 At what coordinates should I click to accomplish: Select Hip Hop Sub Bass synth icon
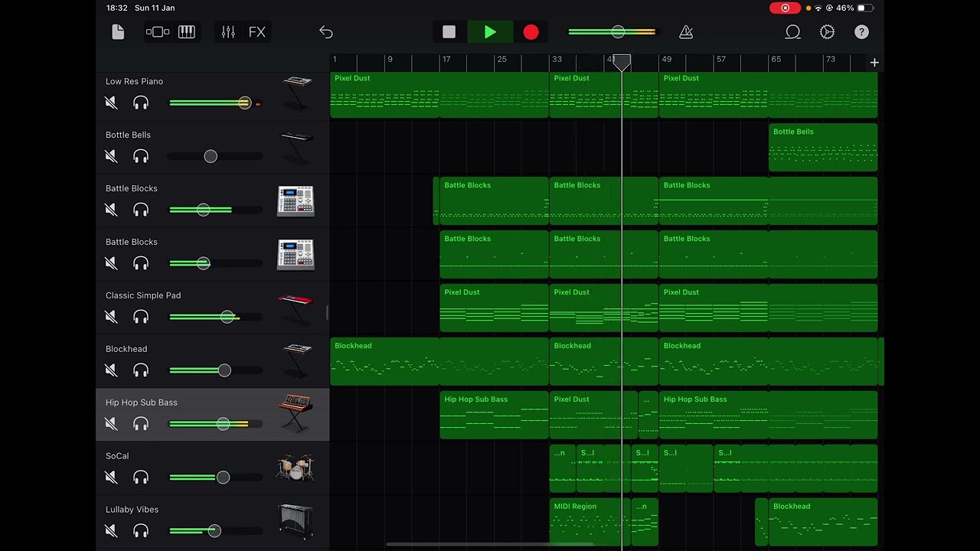point(296,414)
